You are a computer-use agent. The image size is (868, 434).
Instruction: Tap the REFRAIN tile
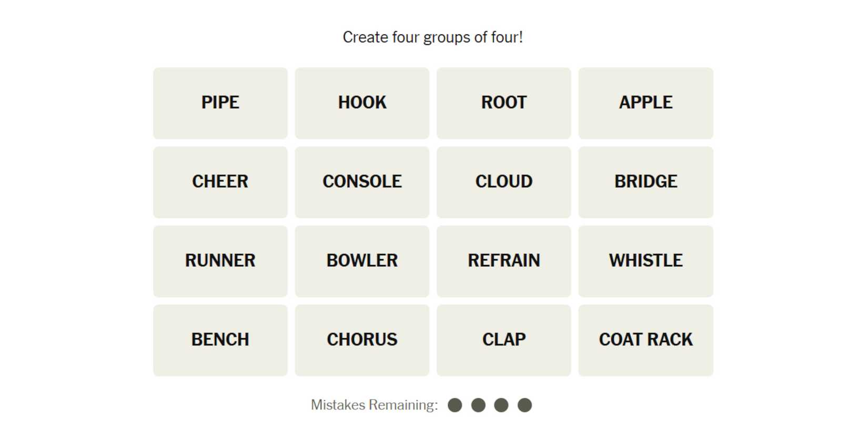[503, 261]
